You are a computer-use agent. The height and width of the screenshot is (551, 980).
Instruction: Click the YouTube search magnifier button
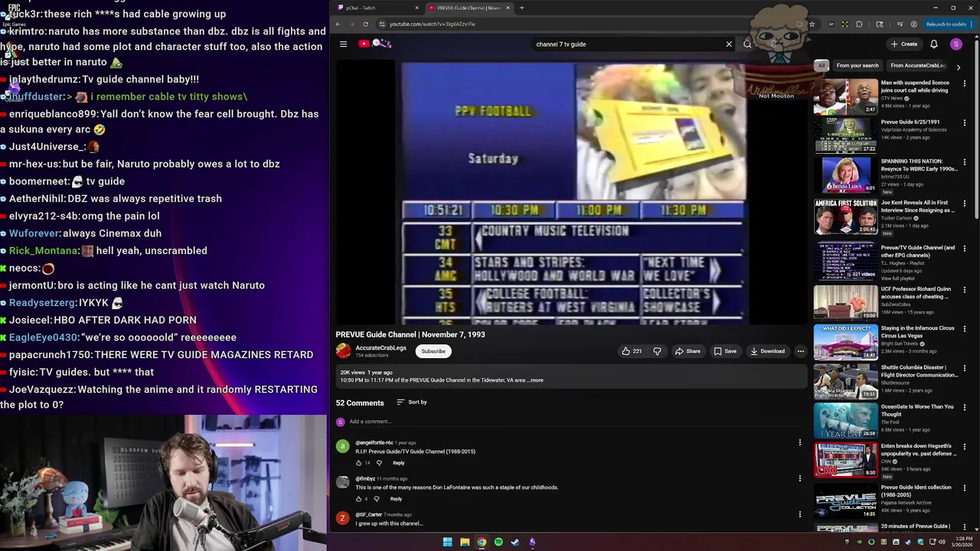pyautogui.click(x=747, y=44)
